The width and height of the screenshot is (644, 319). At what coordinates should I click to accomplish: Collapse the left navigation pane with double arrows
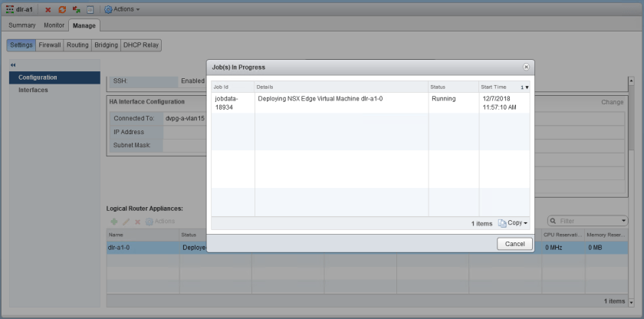pyautogui.click(x=13, y=64)
